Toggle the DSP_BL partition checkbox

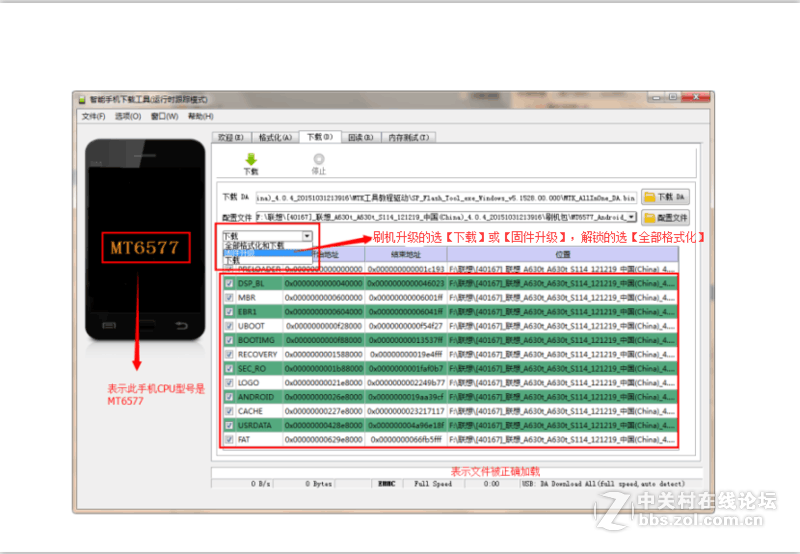229,284
